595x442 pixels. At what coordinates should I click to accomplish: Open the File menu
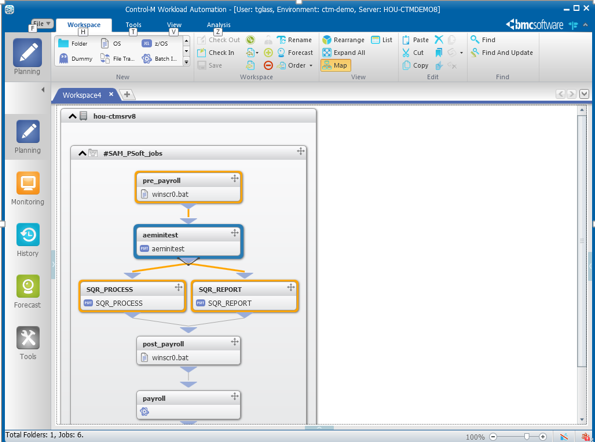[x=41, y=24]
